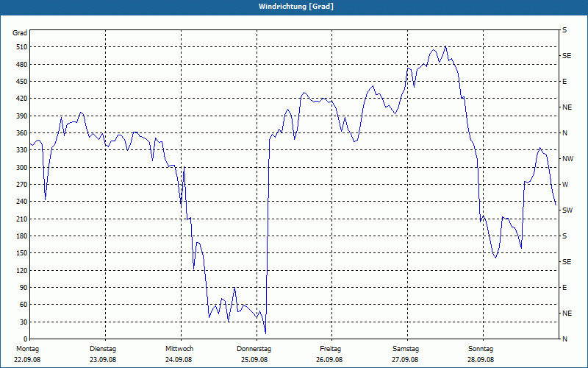Click the date 27.09.08
This screenshot has height=368, width=588.
click(405, 360)
